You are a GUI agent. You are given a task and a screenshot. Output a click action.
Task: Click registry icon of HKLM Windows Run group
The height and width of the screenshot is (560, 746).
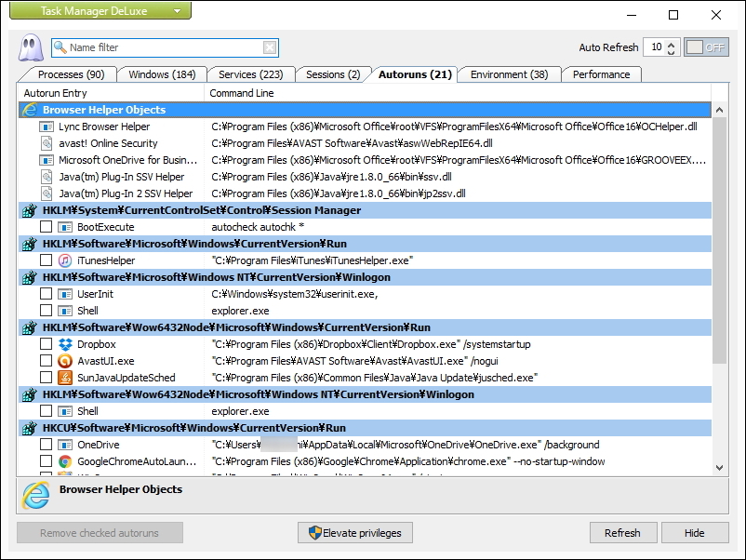coord(30,244)
